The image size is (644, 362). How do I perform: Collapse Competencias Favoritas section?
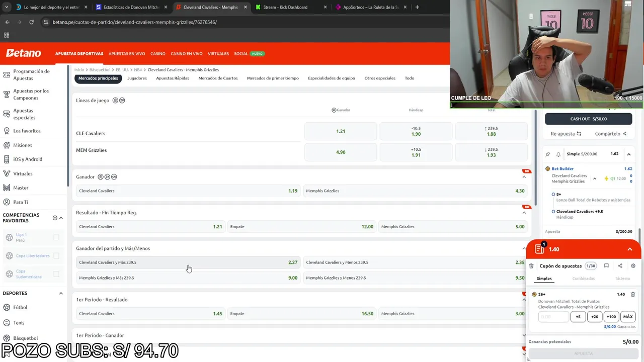coord(61,218)
